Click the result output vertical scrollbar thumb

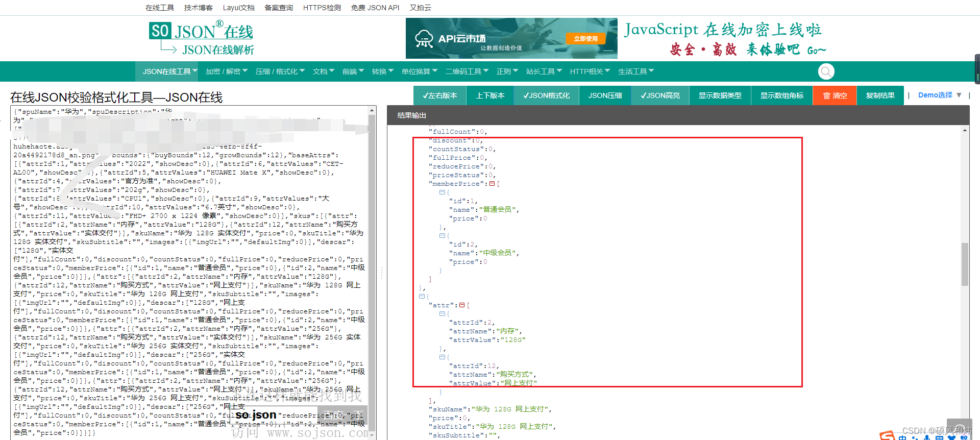click(965, 264)
